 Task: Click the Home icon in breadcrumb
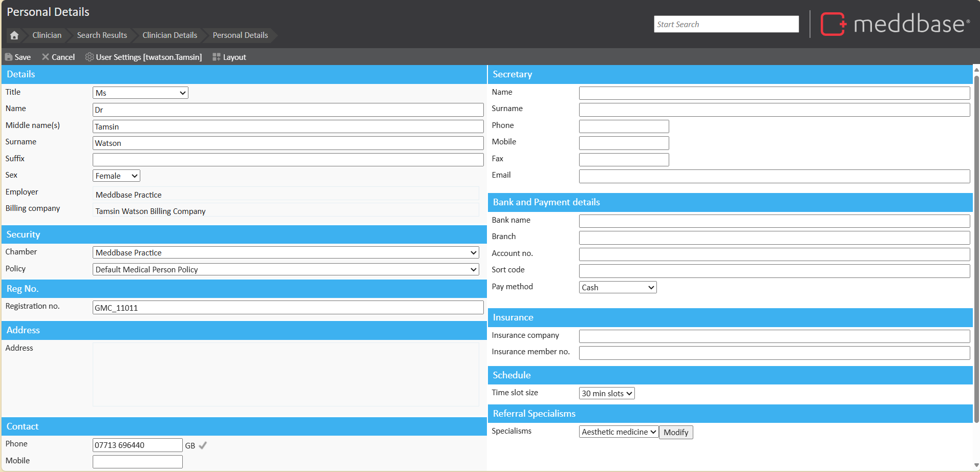pos(14,35)
